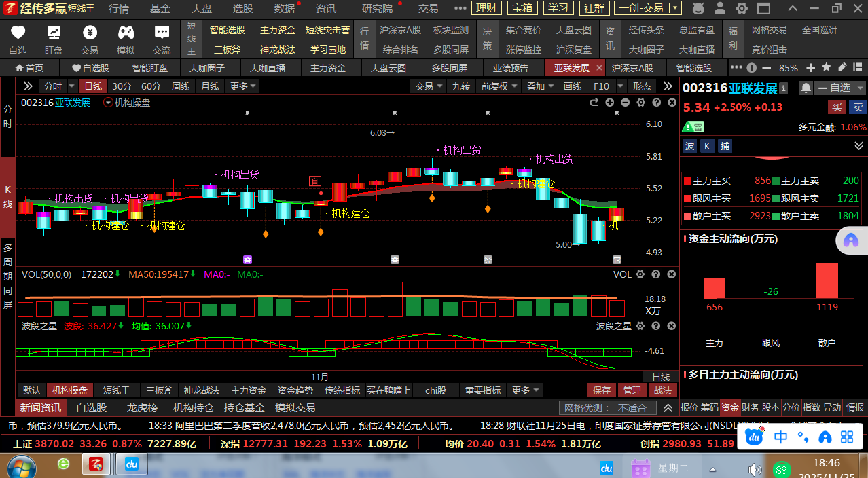Click the 管理 button
Screen dimensions: 868x478
click(x=632, y=390)
